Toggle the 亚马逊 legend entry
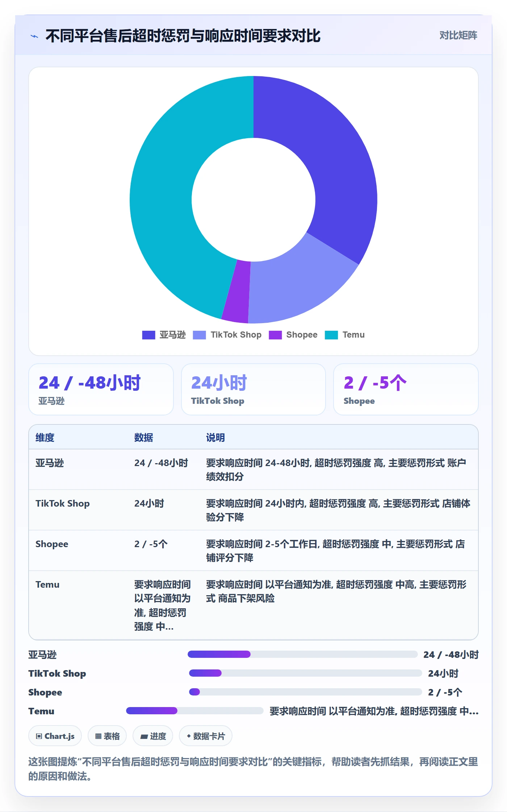The image size is (507, 812). coord(164,335)
